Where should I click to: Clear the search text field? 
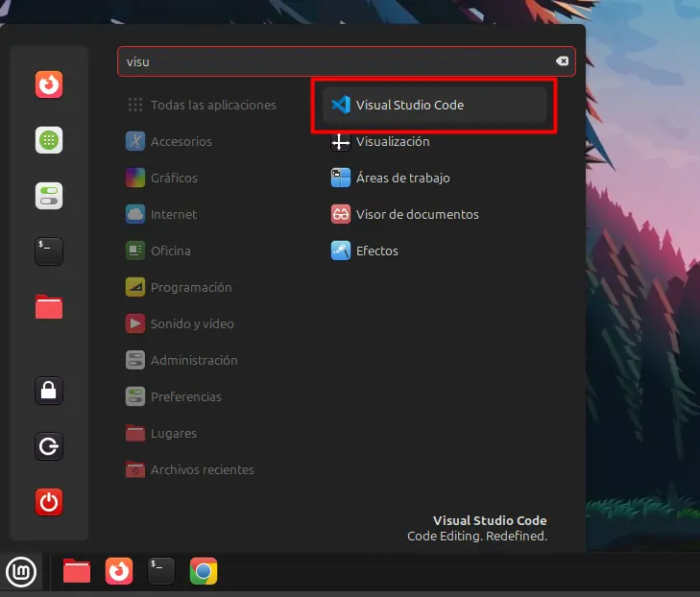[x=563, y=61]
